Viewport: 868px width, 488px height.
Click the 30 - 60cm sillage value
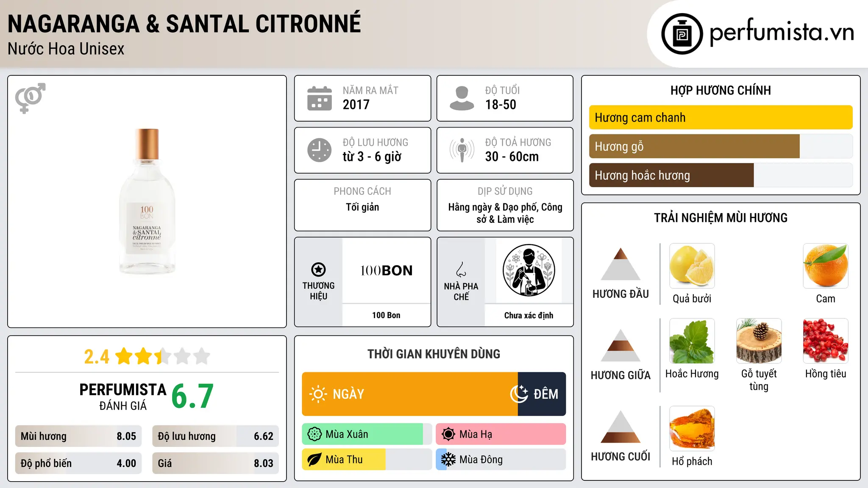512,157
